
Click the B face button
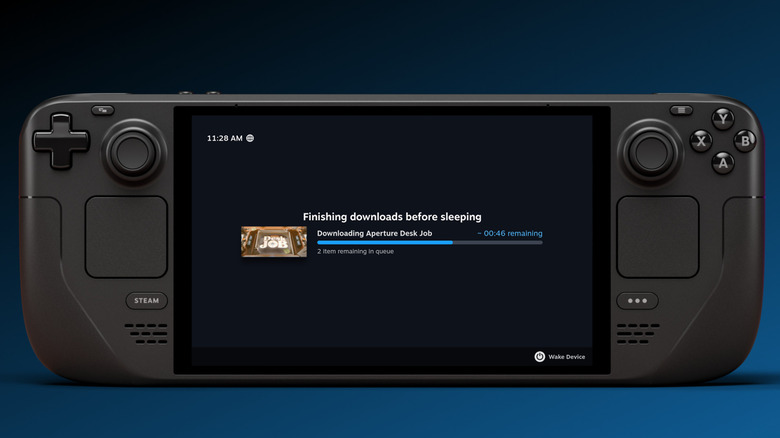tap(745, 140)
